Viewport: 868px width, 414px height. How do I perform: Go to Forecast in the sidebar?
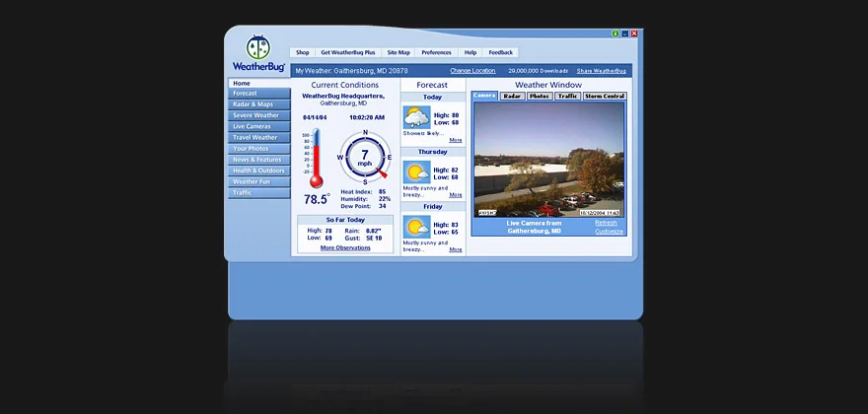click(x=259, y=94)
